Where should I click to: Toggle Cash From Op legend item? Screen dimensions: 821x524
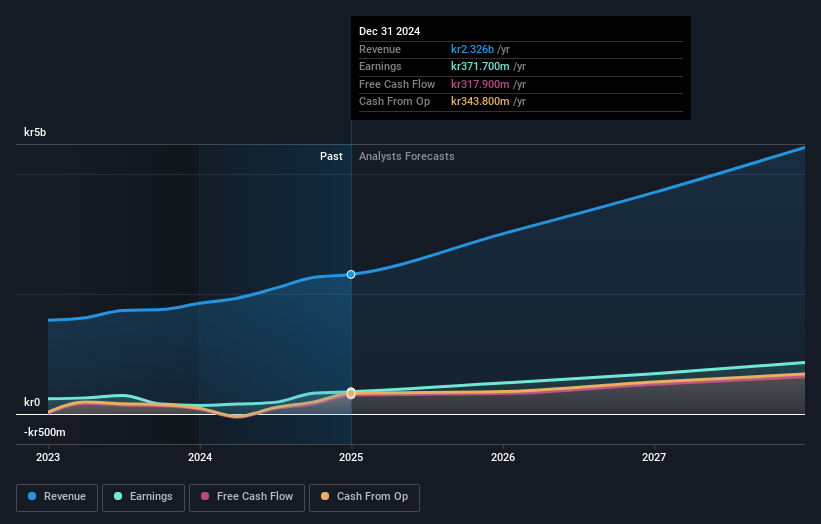click(x=364, y=497)
